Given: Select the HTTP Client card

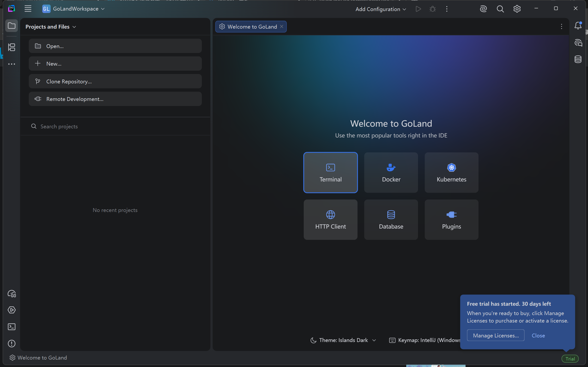Looking at the screenshot, I should point(330,220).
